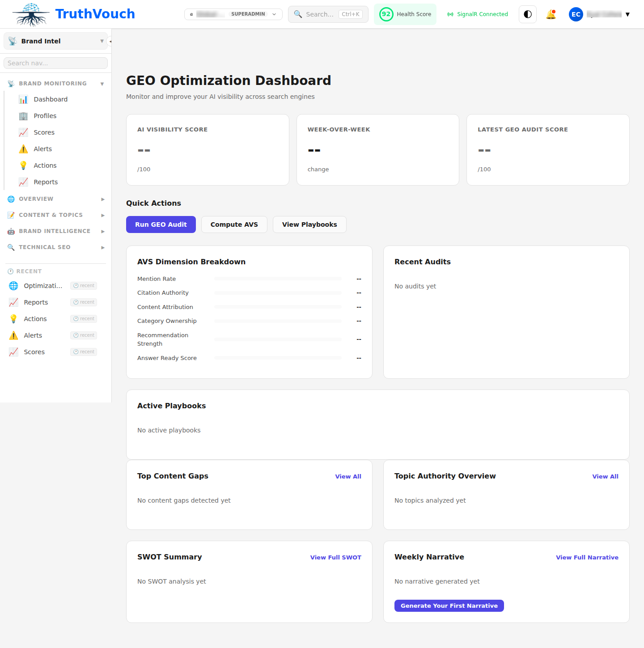Click View Full SWOT link
This screenshot has height=648, width=644.
pos(335,557)
